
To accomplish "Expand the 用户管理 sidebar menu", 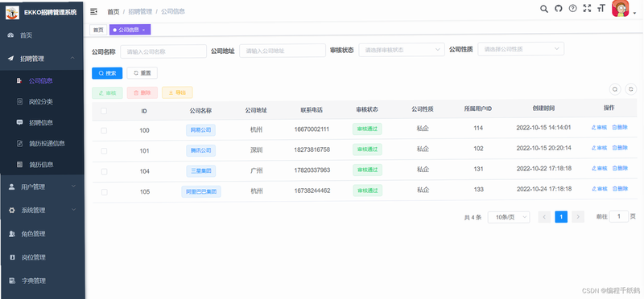I will (73, 186).
